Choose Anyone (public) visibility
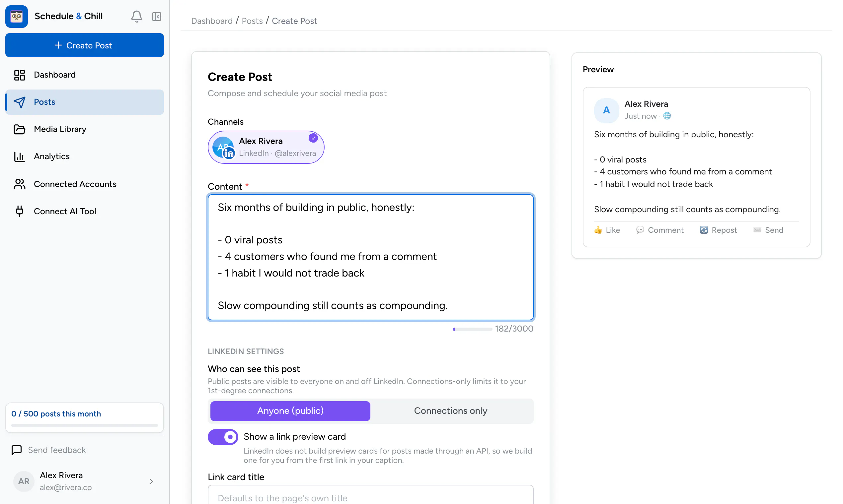Image resolution: width=843 pixels, height=504 pixels. click(290, 411)
